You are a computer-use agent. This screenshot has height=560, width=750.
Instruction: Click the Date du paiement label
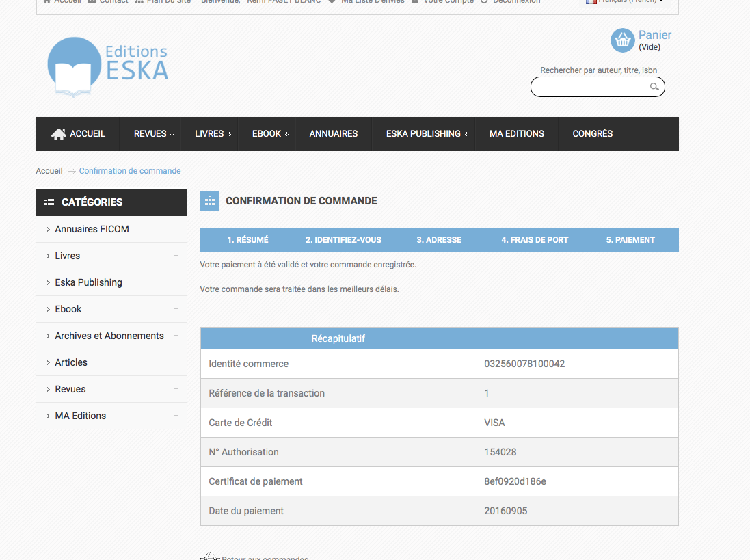click(x=246, y=511)
